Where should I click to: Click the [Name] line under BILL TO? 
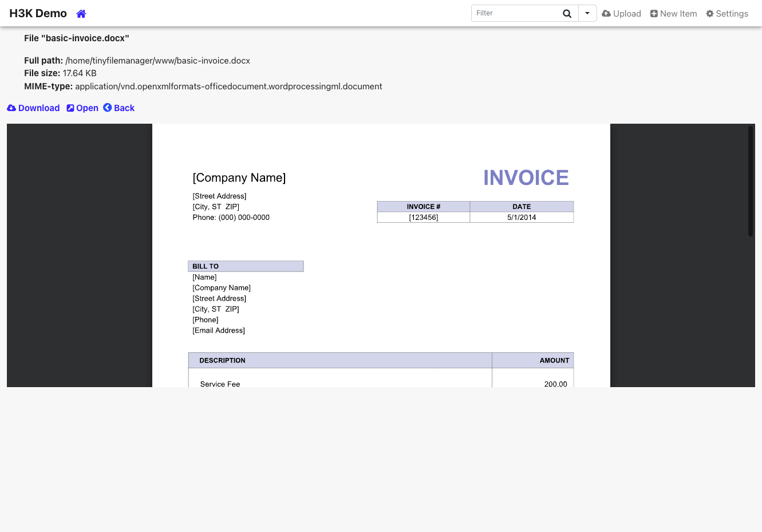(204, 277)
